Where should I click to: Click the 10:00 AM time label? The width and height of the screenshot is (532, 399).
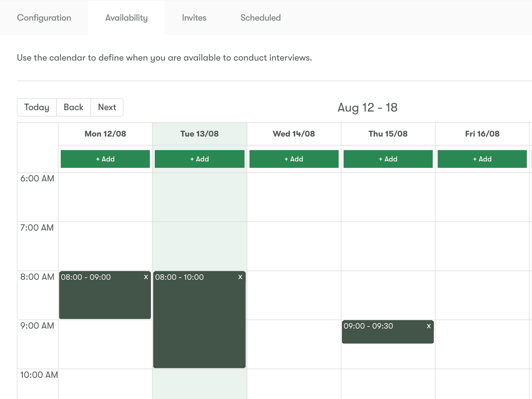39,375
